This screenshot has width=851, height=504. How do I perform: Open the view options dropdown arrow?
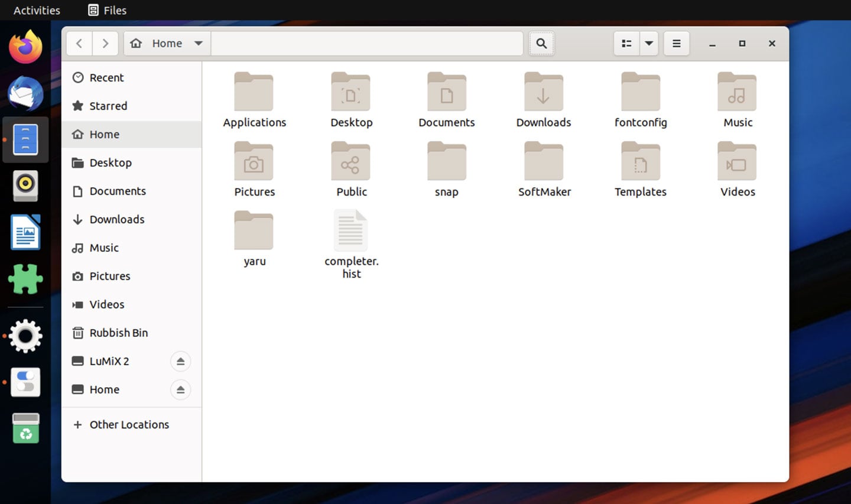[649, 43]
